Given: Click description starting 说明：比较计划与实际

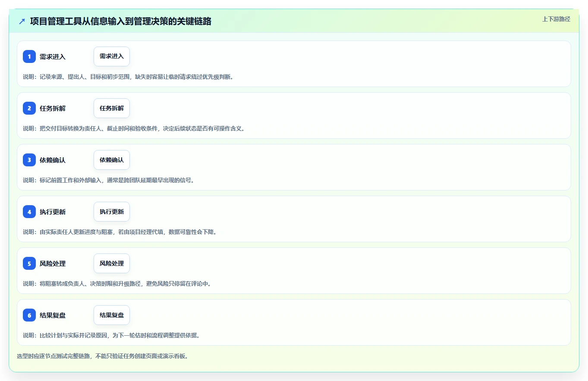Looking at the screenshot, I should [x=111, y=335].
